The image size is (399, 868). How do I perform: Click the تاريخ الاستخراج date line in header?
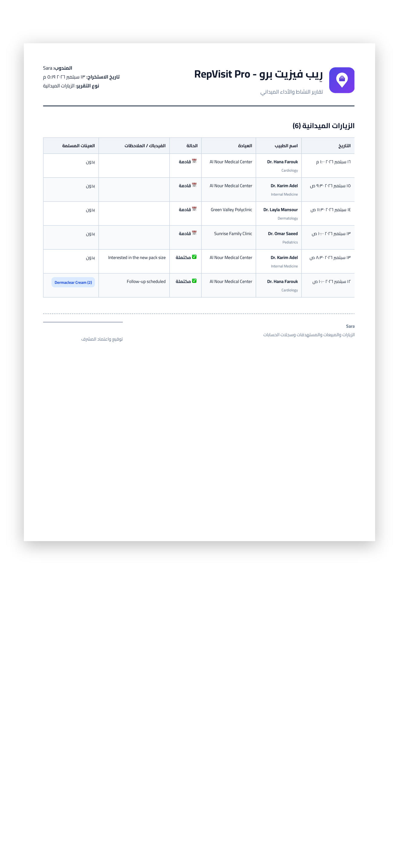point(81,77)
